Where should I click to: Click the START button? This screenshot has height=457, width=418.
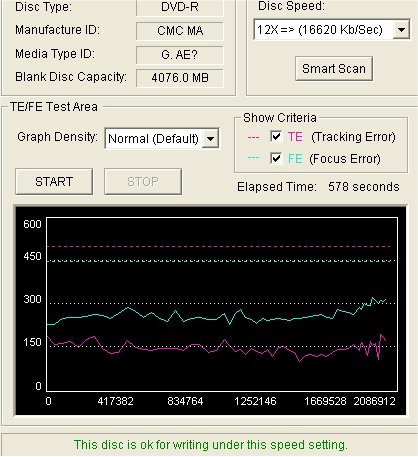tap(54, 182)
